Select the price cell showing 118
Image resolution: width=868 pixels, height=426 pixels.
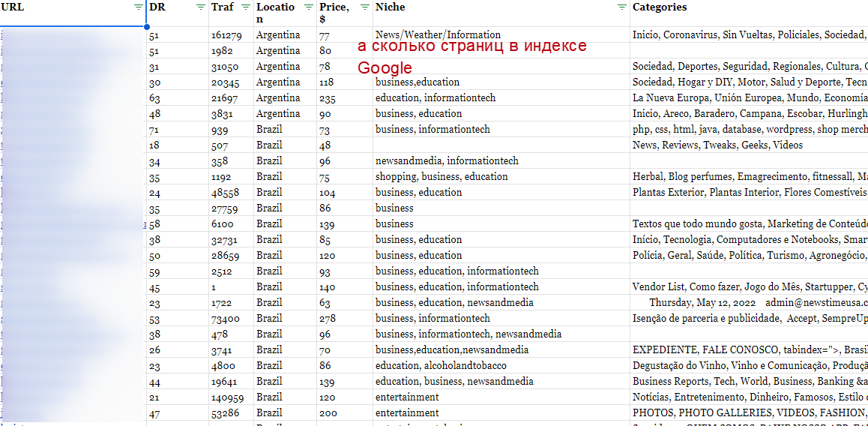pyautogui.click(x=345, y=82)
